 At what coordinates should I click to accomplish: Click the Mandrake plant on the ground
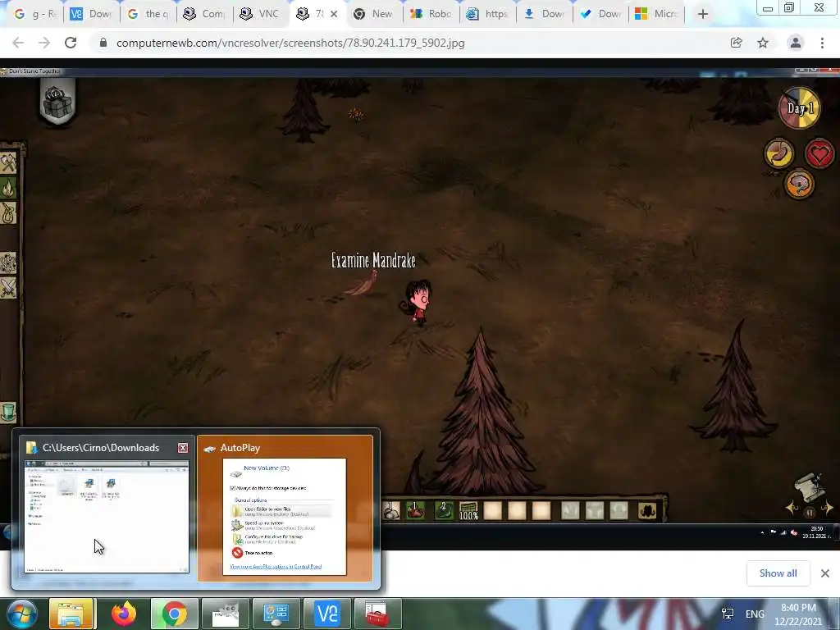[x=363, y=285]
